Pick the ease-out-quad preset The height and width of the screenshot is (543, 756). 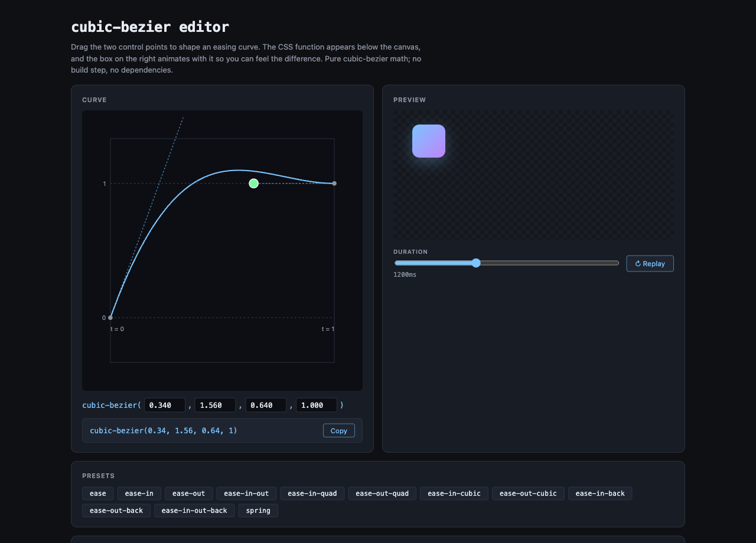point(382,493)
